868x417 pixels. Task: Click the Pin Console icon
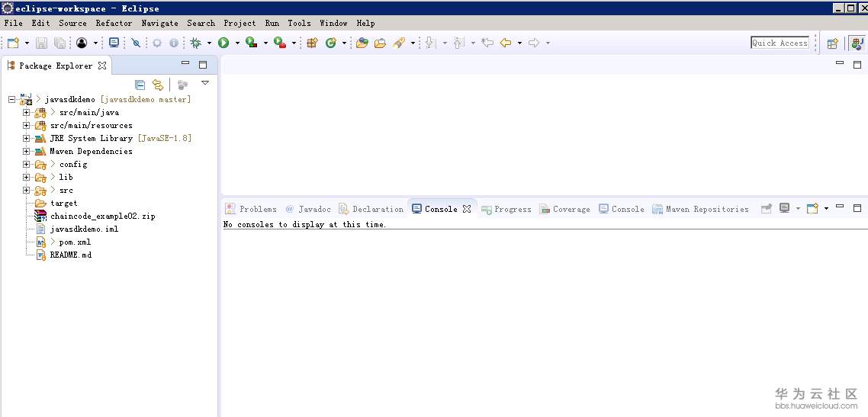pyautogui.click(x=766, y=209)
